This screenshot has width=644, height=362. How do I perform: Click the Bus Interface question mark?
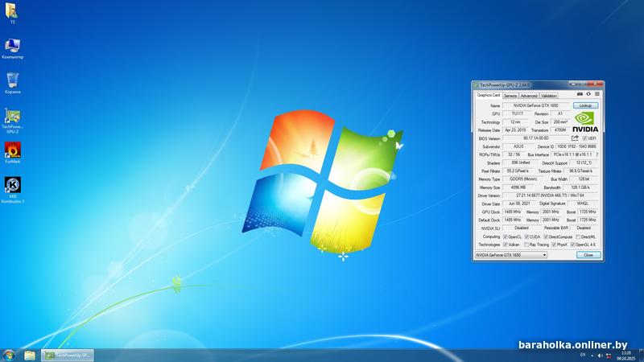pos(597,154)
